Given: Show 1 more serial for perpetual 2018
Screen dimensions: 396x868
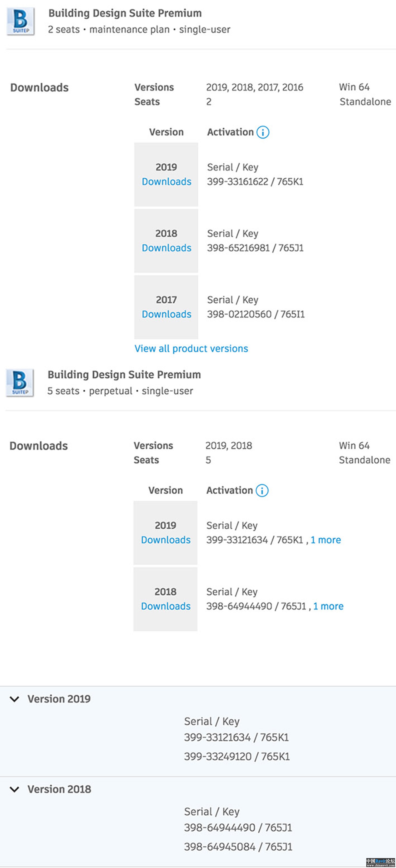Looking at the screenshot, I should [x=328, y=606].
